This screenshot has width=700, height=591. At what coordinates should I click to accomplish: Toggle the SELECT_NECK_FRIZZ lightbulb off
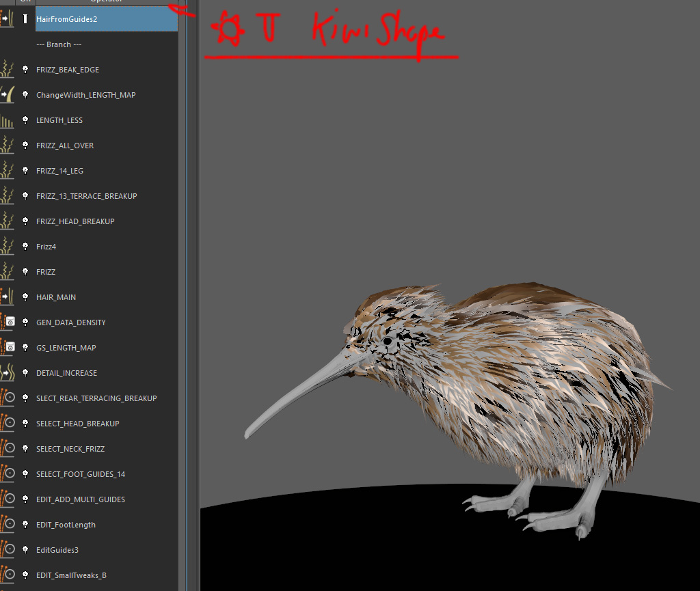[x=25, y=449]
